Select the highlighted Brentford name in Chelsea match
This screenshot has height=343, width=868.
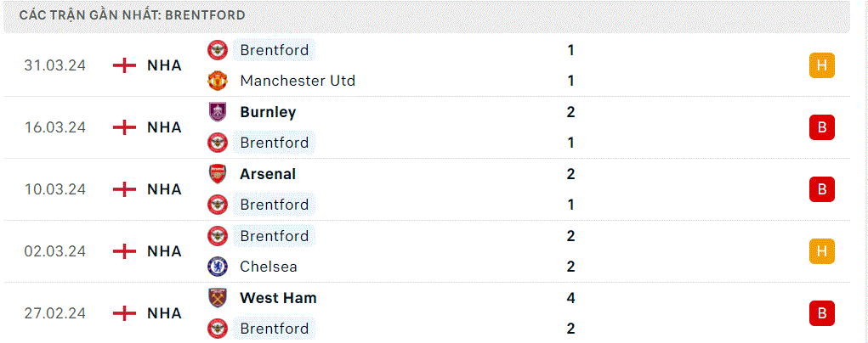click(x=274, y=236)
